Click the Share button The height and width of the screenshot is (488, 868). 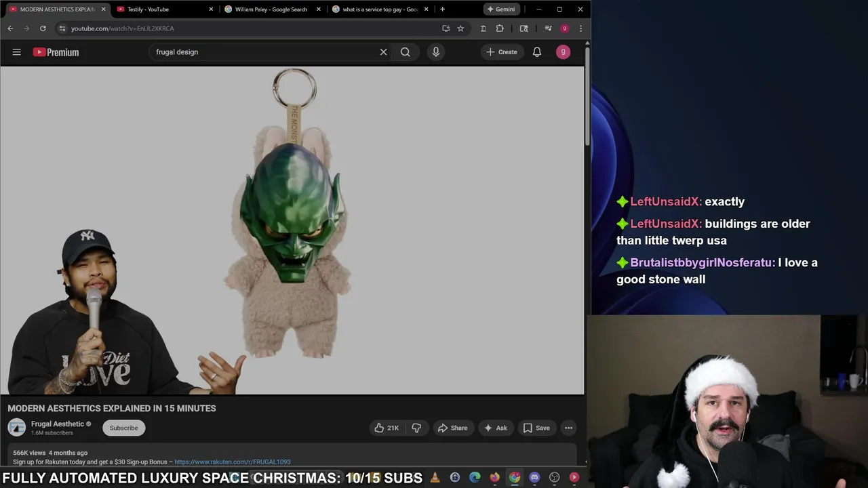pos(452,428)
